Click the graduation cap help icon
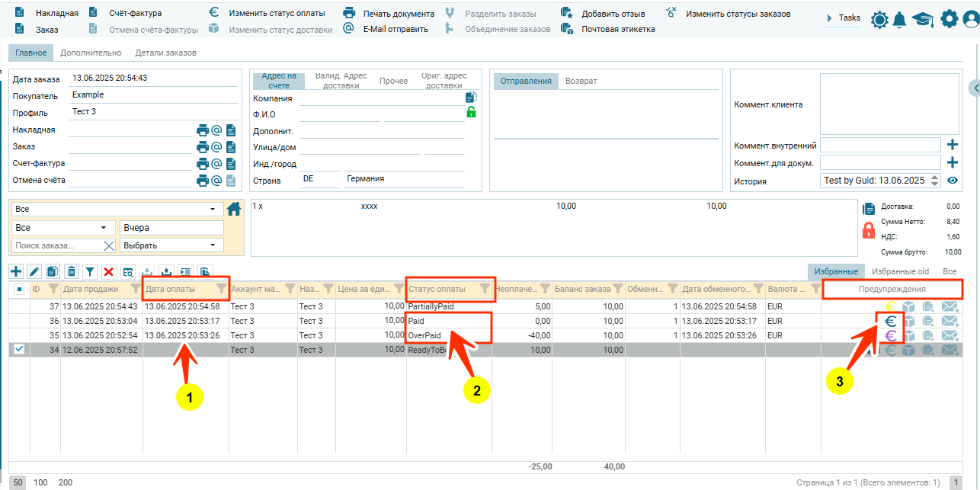 (x=923, y=19)
